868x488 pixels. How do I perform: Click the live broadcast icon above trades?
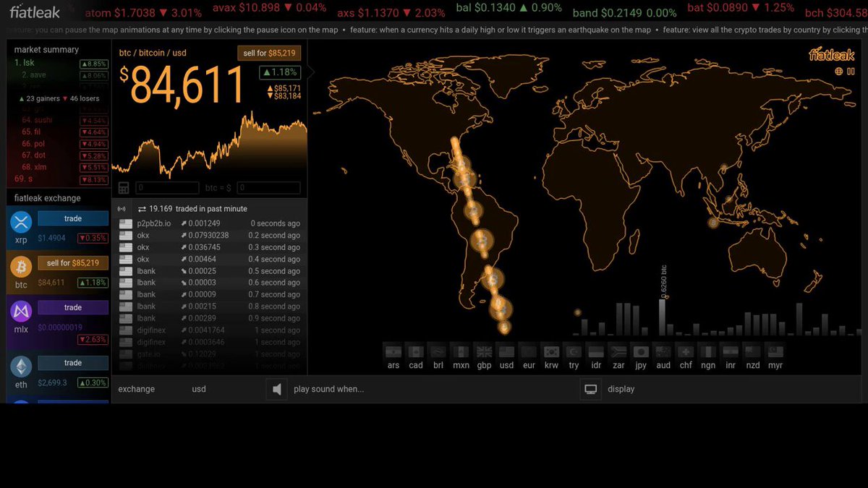(122, 209)
